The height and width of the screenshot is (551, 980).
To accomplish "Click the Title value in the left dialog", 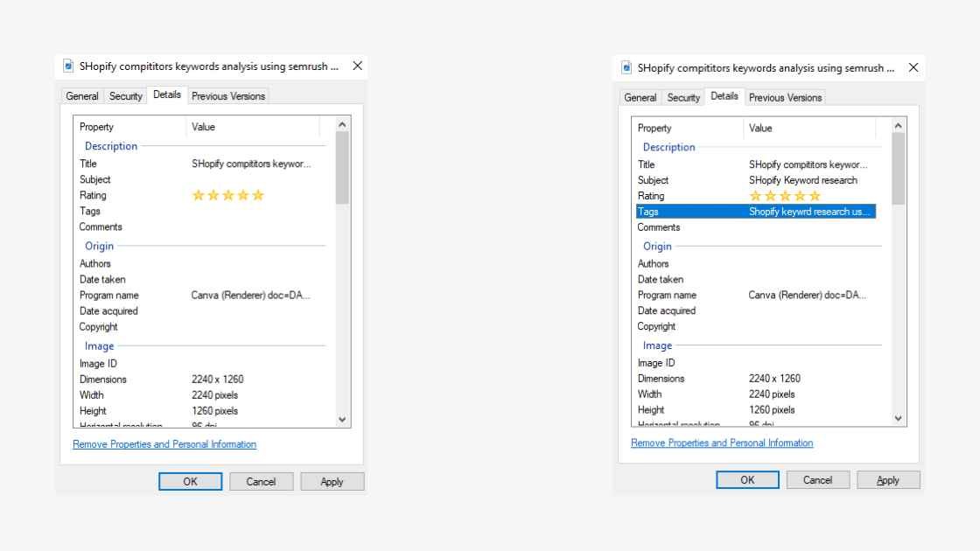I will coord(251,164).
